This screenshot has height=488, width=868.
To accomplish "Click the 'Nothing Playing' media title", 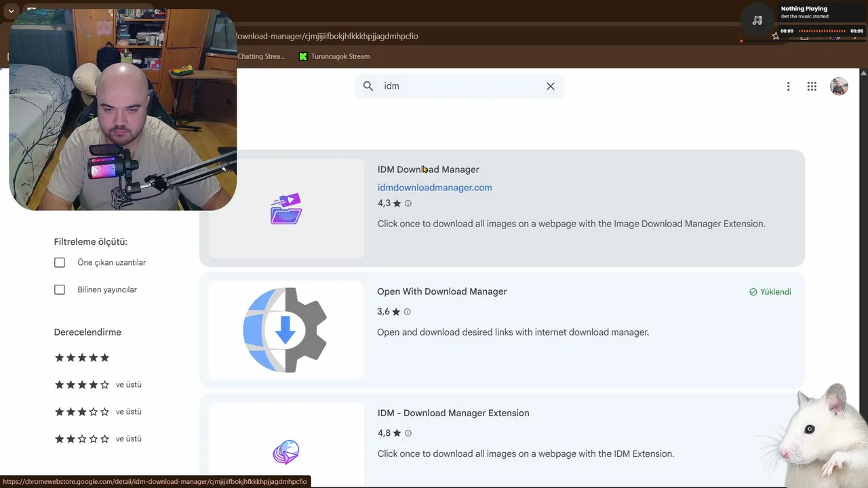I will point(804,9).
